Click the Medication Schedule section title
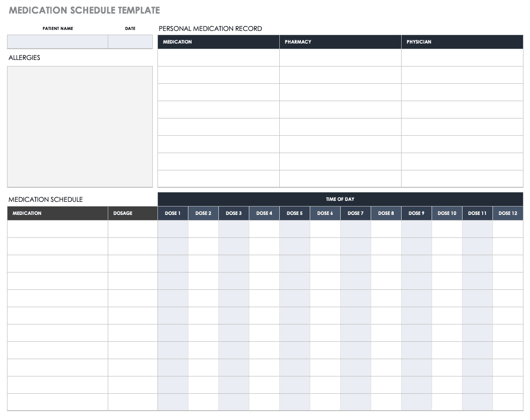Viewport: 530px width, 420px height. (x=45, y=199)
